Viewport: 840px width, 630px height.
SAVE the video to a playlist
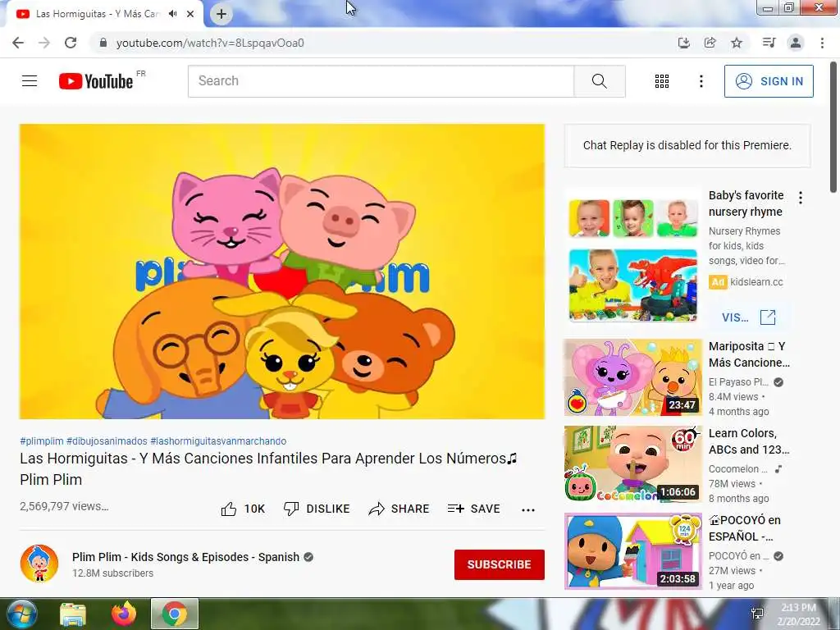(474, 509)
